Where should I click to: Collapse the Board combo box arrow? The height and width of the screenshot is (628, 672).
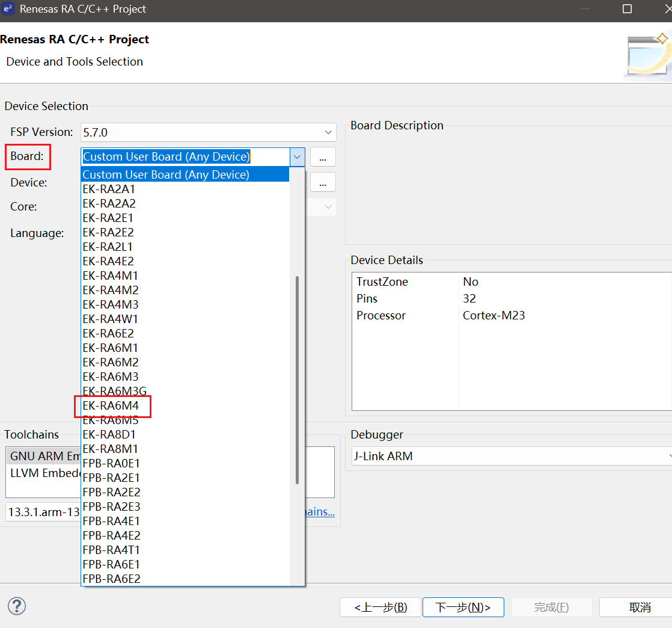[297, 157]
